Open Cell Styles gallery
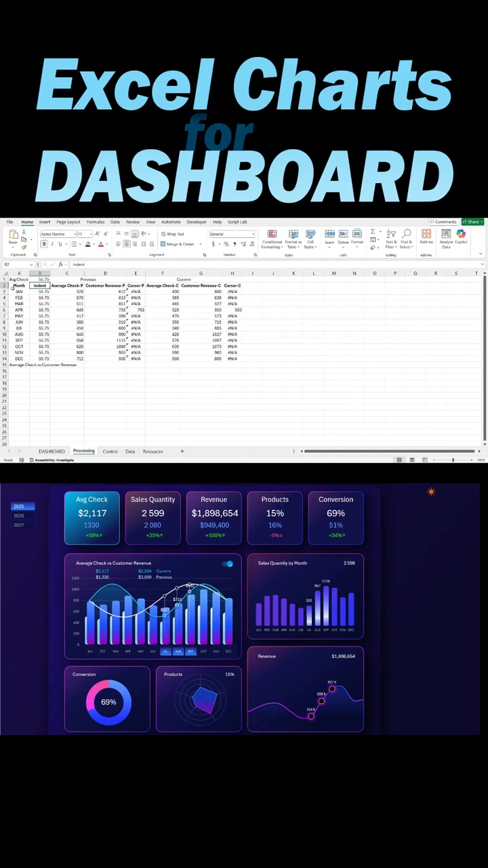Viewport: 488px width, 868px height. click(310, 239)
